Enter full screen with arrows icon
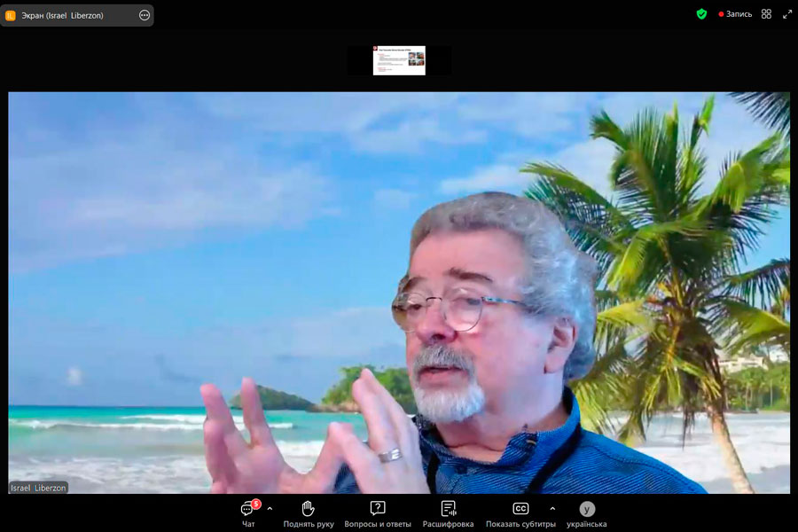798x532 pixels. point(787,14)
